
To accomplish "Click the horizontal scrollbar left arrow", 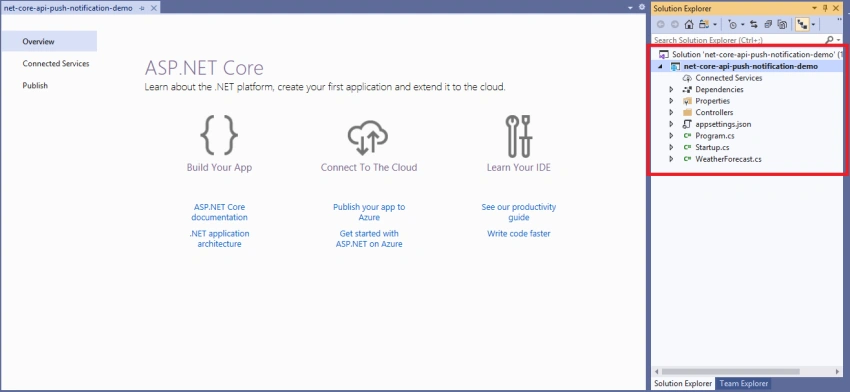I will pos(657,372).
